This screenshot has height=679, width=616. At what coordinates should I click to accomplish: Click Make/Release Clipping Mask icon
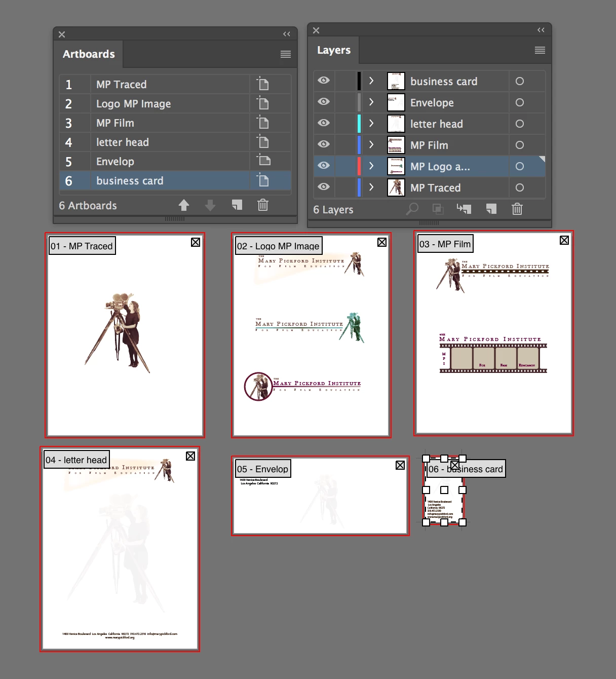(x=438, y=209)
